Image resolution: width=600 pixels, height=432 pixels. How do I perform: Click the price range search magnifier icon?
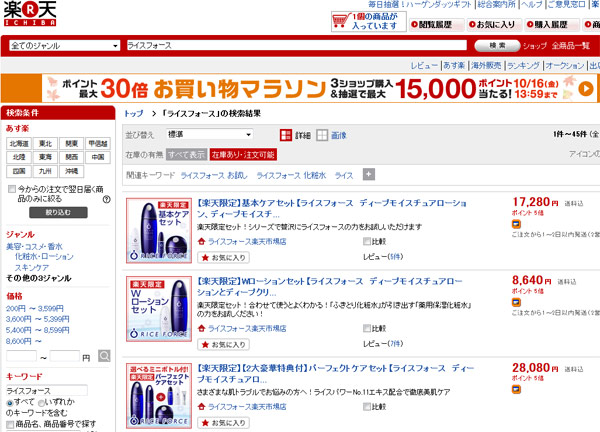click(104, 356)
